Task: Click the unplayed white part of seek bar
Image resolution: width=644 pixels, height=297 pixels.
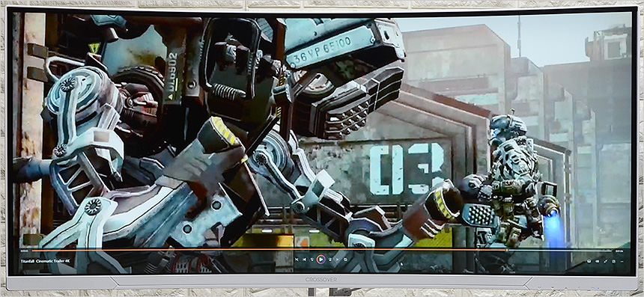Action: click(x=560, y=250)
